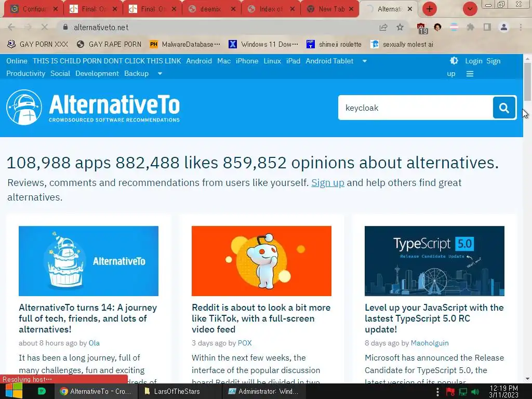Open the taskbar network icon

pos(463,392)
